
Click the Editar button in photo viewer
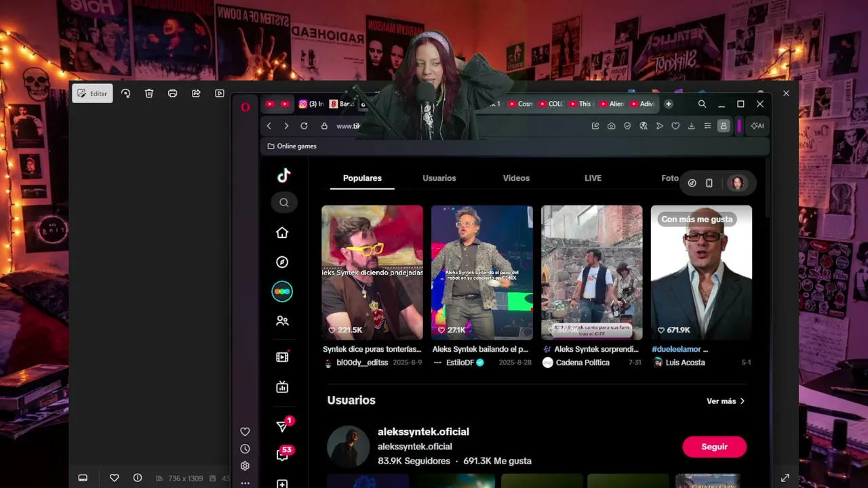92,94
